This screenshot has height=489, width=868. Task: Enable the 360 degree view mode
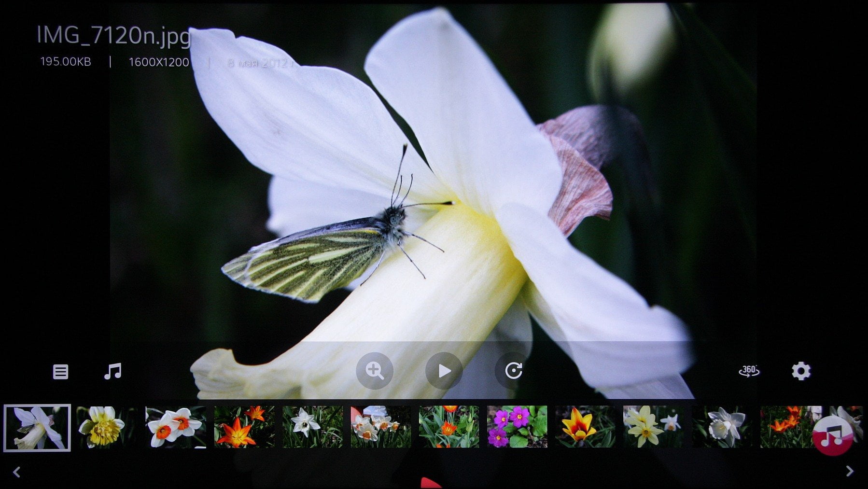click(749, 371)
